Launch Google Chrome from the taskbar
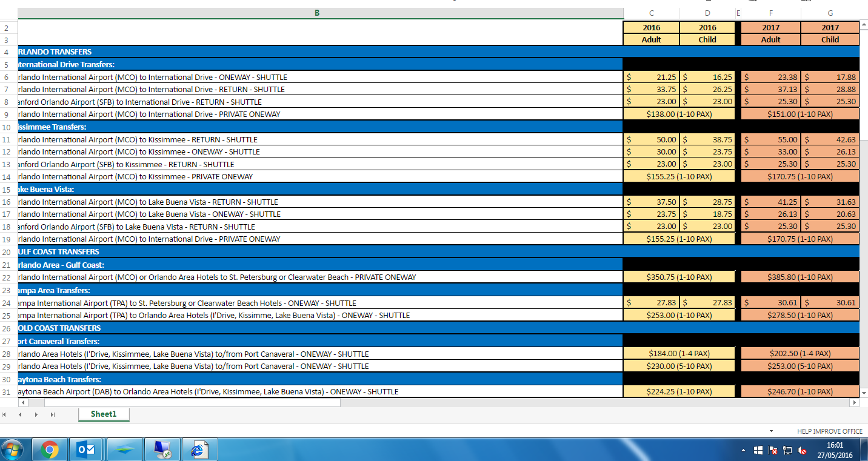The height and width of the screenshot is (461, 868). point(50,450)
